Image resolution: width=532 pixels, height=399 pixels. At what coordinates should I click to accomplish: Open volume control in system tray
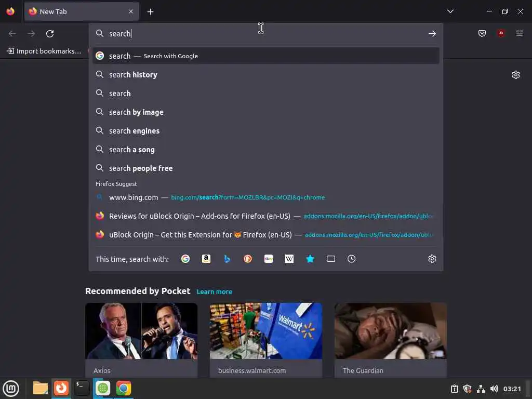(x=494, y=389)
